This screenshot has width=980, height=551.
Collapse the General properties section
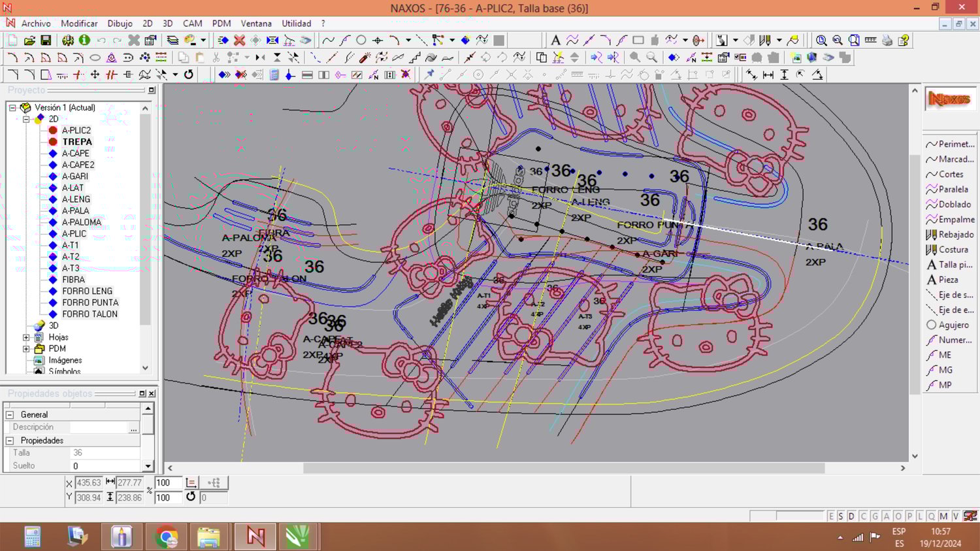point(10,415)
